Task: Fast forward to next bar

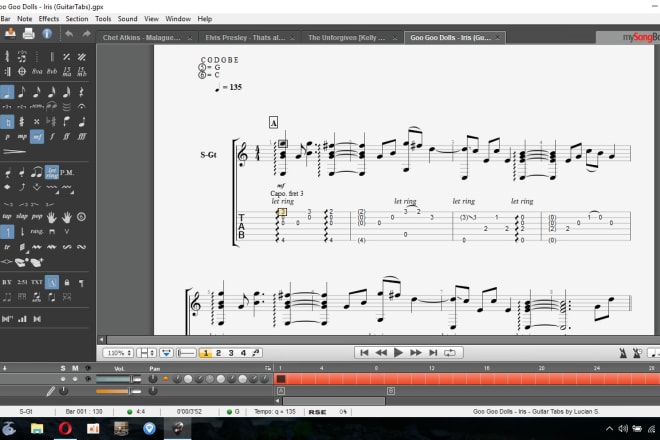Action: point(416,353)
